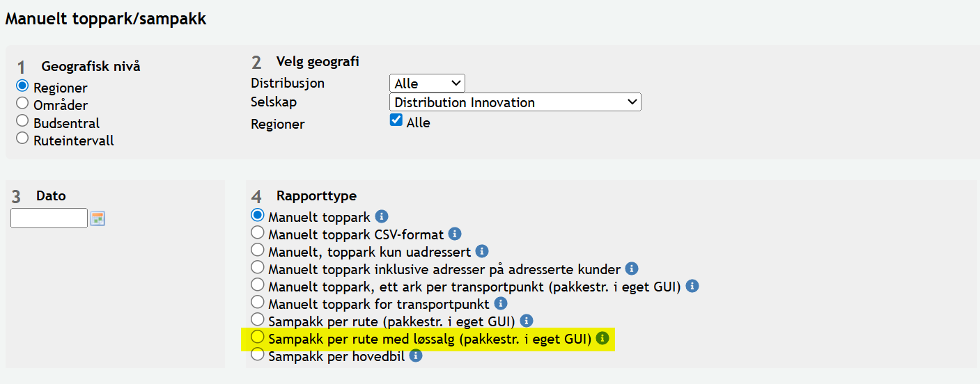The height and width of the screenshot is (384, 980).
Task: Open the calendar date picker icon
Action: click(x=98, y=218)
